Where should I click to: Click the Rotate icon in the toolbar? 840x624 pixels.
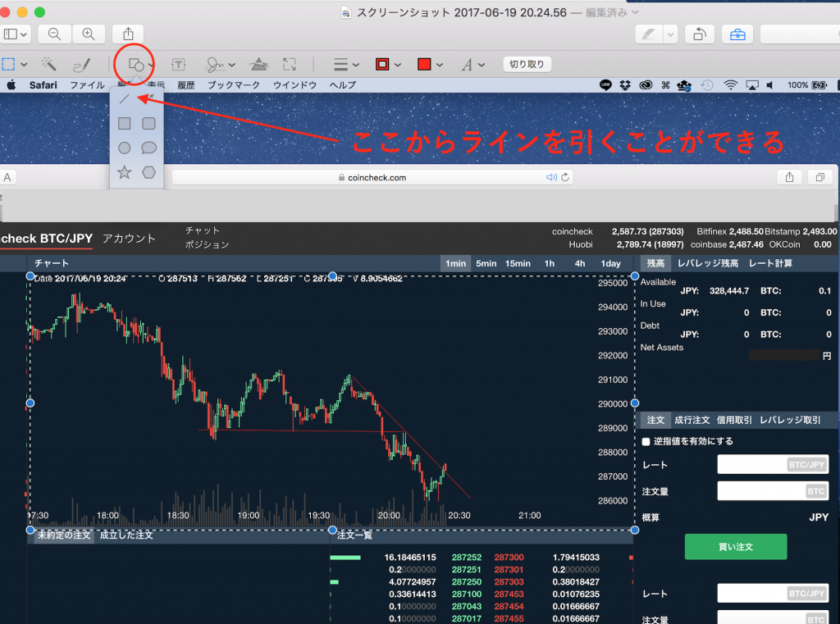click(700, 34)
